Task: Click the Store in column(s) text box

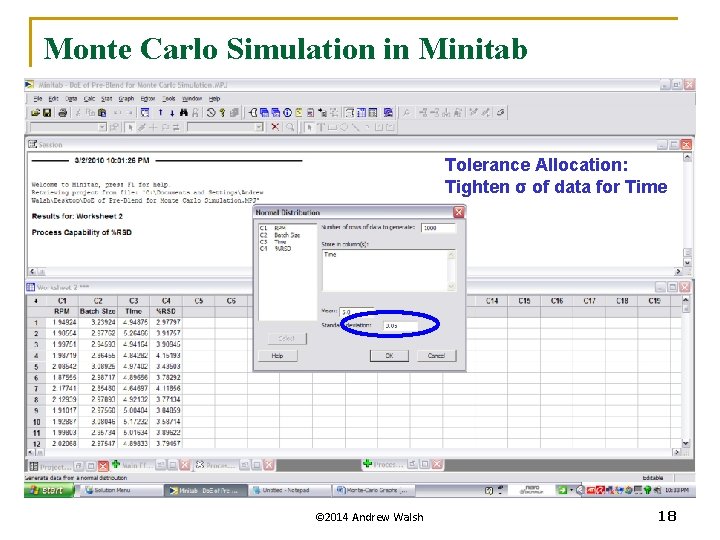Action: 388,270
